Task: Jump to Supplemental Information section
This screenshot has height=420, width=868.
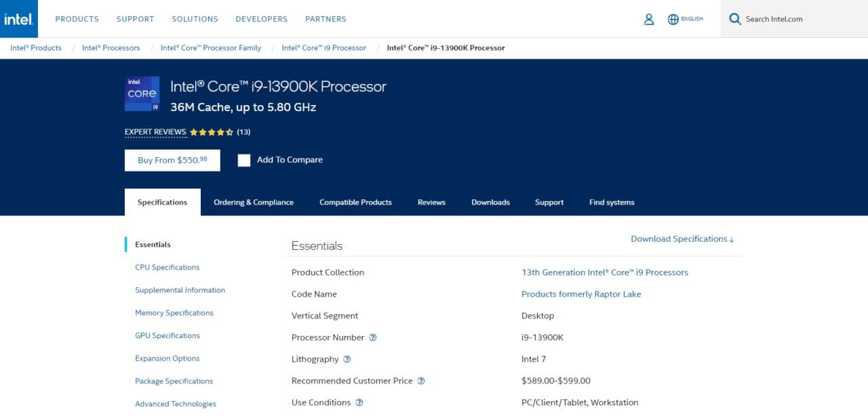Action: point(180,290)
